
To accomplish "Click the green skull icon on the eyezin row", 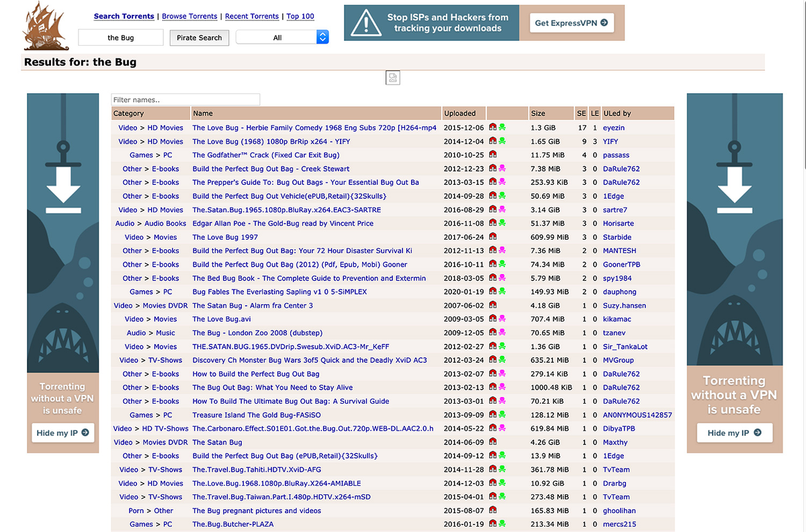I will 502,128.
